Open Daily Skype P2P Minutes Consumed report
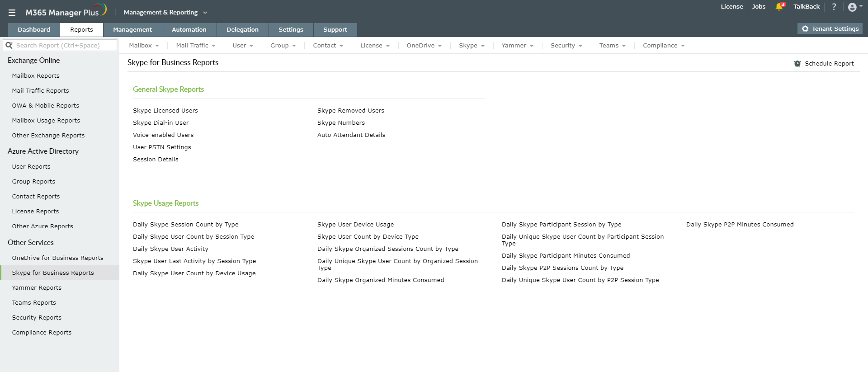This screenshot has width=868, height=372. point(740,225)
